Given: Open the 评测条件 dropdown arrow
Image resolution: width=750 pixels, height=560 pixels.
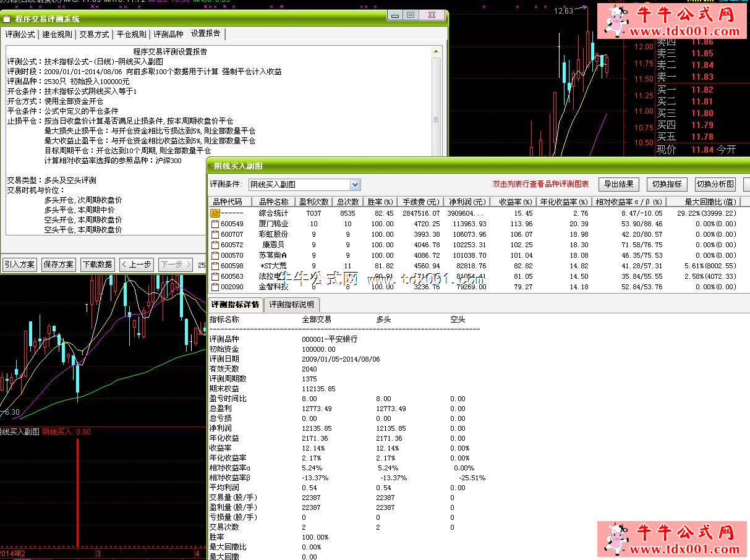Looking at the screenshot, I should tap(355, 185).
